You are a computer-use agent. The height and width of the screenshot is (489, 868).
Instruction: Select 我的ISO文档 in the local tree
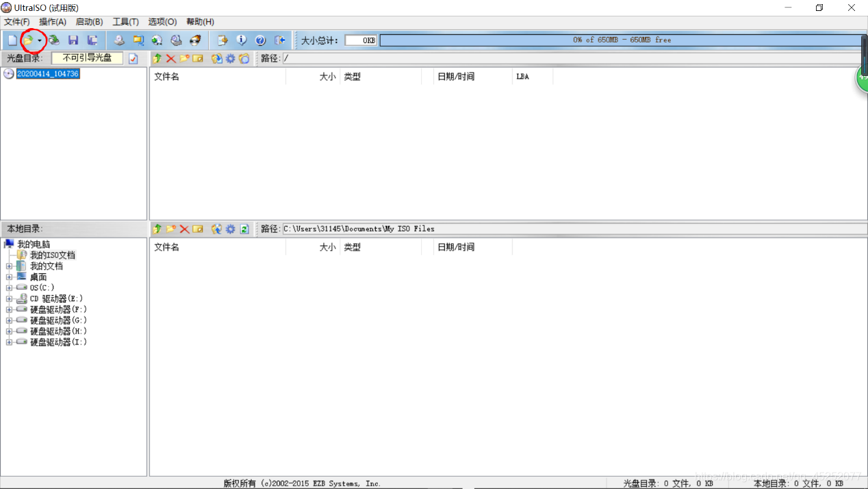point(53,255)
